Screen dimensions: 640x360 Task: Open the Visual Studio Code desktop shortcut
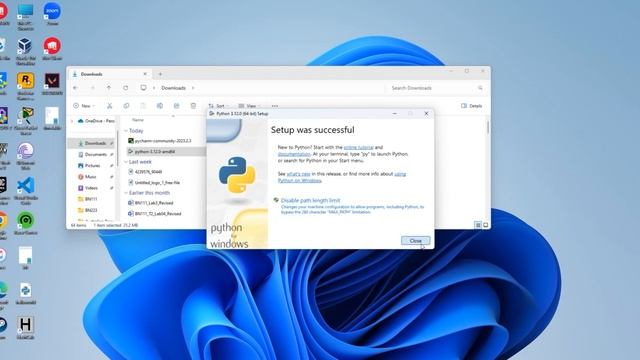(25, 191)
